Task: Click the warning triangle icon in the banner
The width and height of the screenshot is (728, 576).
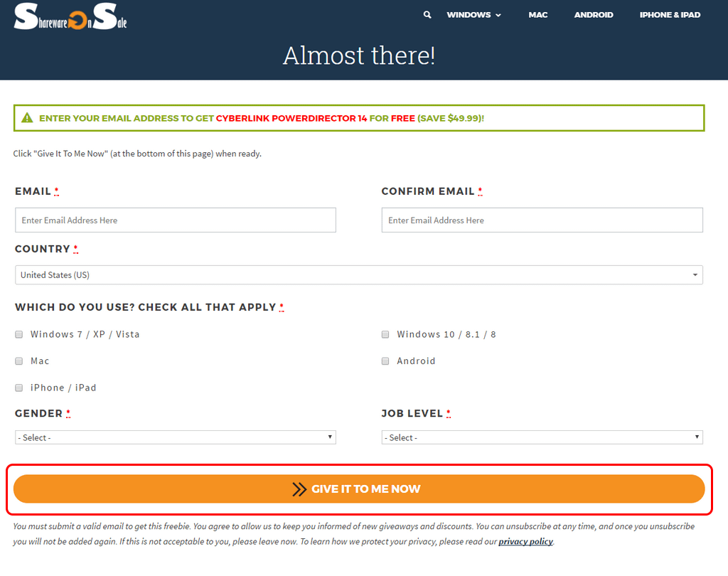Action: [28, 118]
